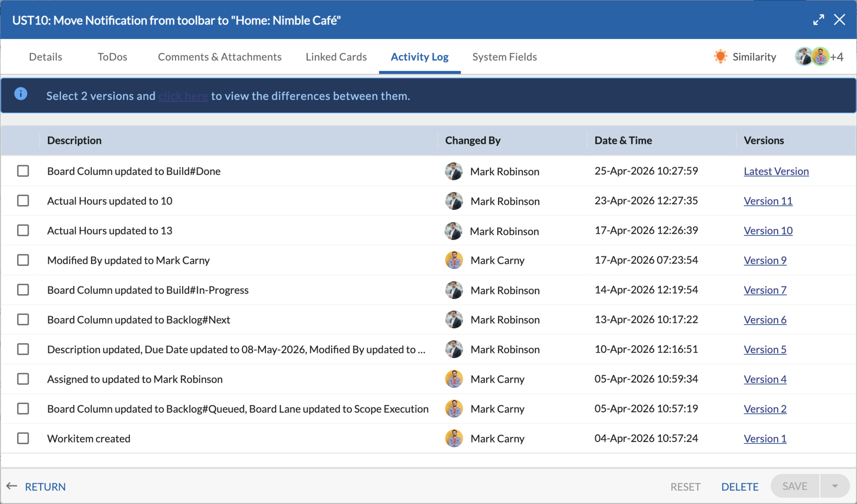Click the 'click here' differences link

(x=183, y=96)
